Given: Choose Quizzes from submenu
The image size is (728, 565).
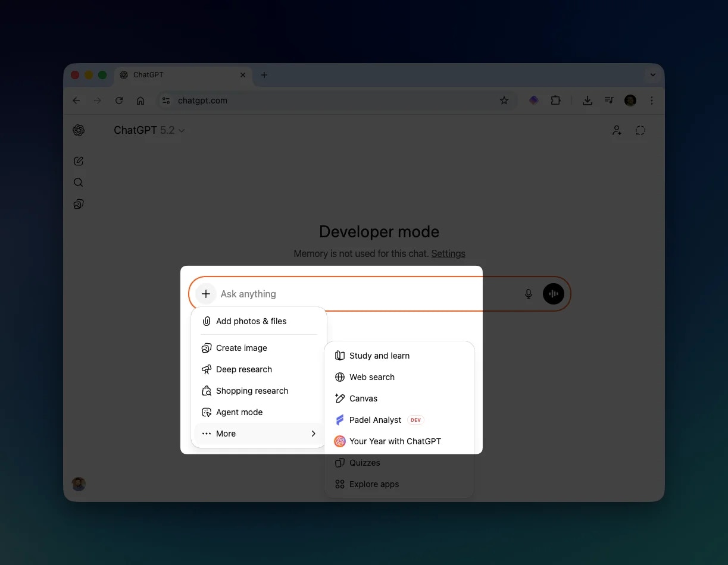Looking at the screenshot, I should (x=399, y=463).
